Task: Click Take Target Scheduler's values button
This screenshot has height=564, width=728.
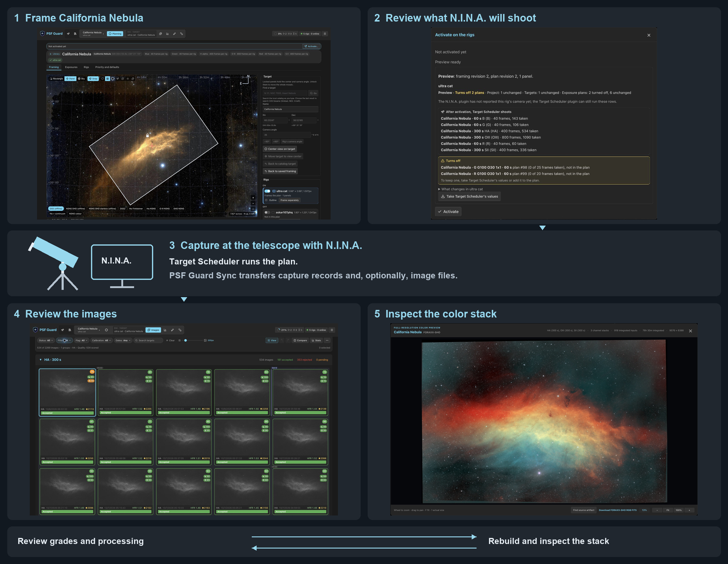Action: tap(469, 196)
